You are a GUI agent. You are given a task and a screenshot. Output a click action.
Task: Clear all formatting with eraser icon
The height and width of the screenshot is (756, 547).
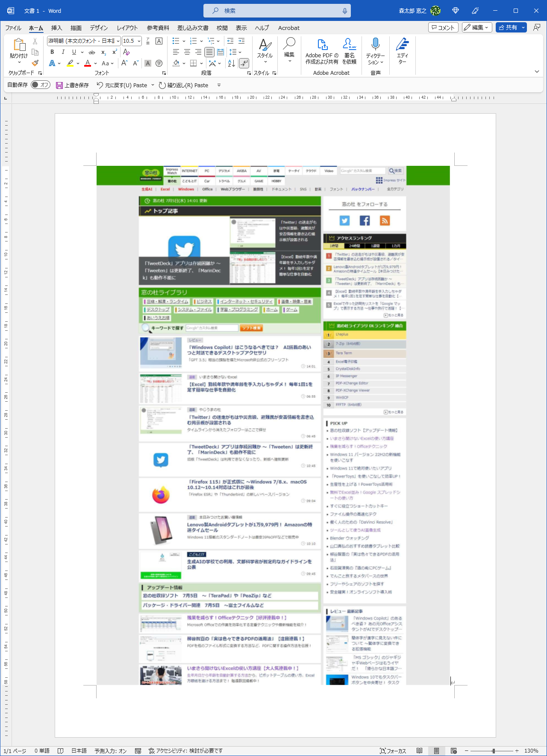click(126, 52)
